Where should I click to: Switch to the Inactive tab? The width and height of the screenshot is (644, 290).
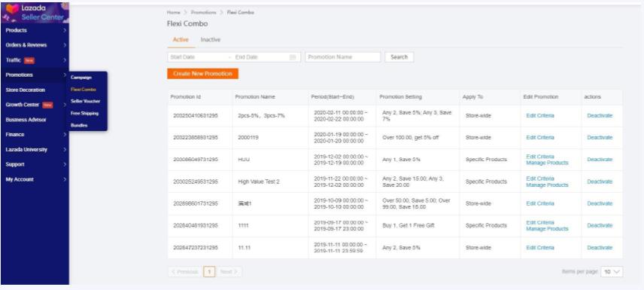pos(211,40)
